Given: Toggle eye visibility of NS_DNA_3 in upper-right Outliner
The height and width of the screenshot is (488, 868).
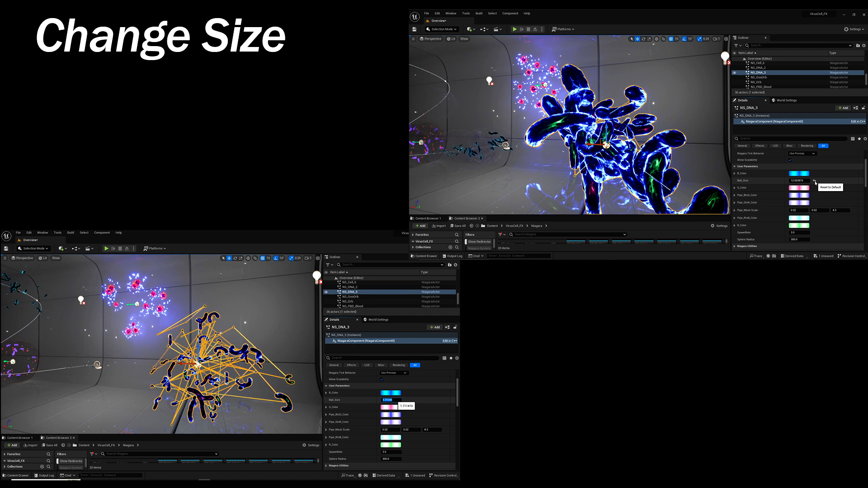Looking at the screenshot, I should click(734, 73).
